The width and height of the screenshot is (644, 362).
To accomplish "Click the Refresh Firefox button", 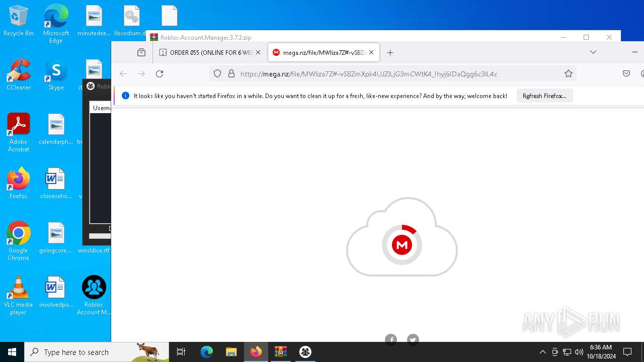I will pos(544,96).
